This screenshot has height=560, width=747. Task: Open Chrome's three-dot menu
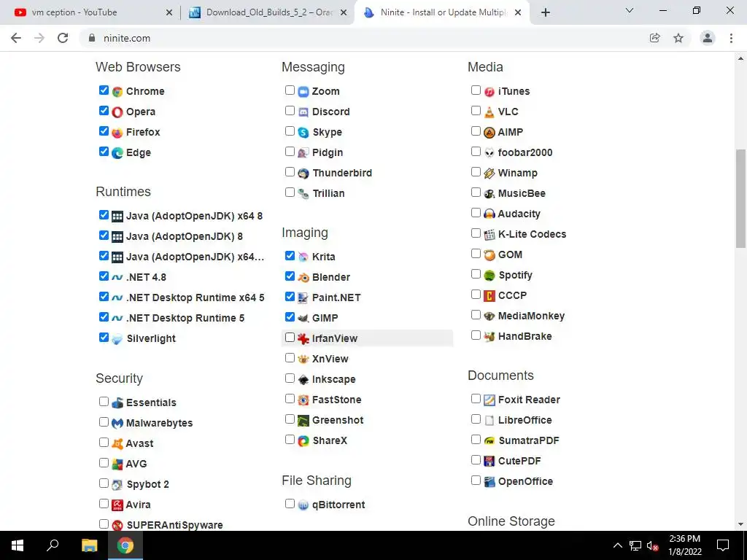[x=731, y=38]
